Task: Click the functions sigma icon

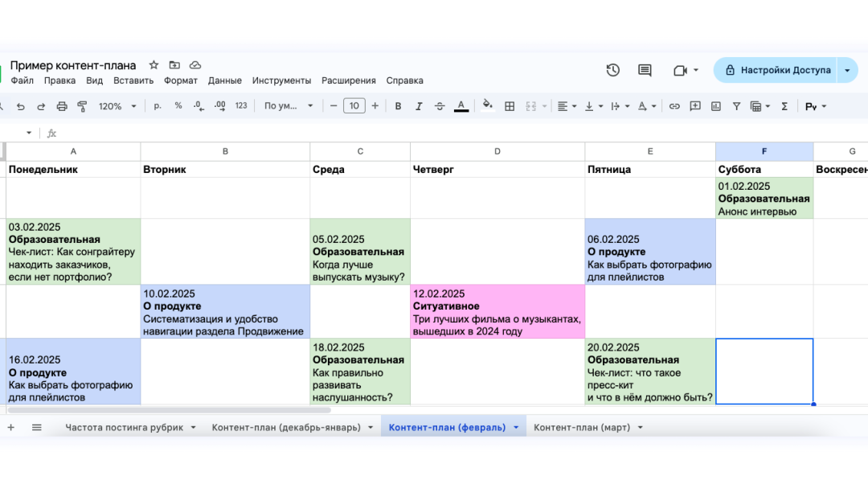Action: click(784, 106)
